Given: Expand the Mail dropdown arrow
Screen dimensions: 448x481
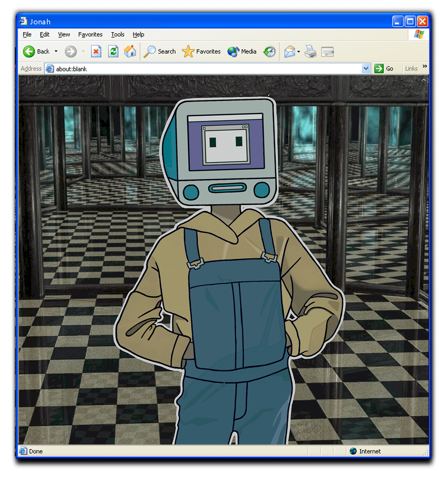Looking at the screenshot, I should [299, 52].
